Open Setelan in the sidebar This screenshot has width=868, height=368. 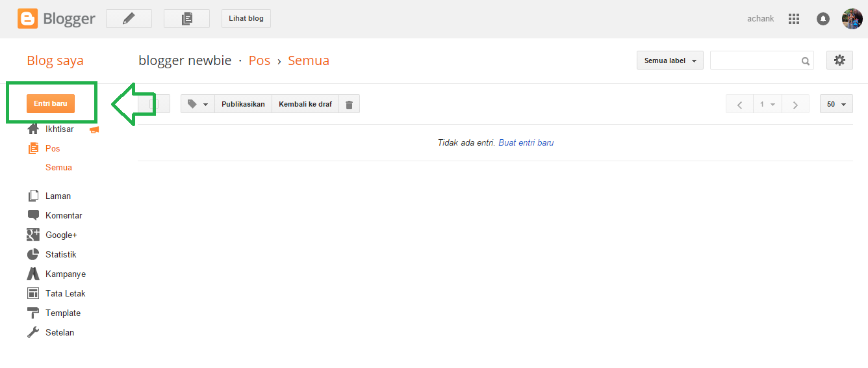[x=60, y=332]
